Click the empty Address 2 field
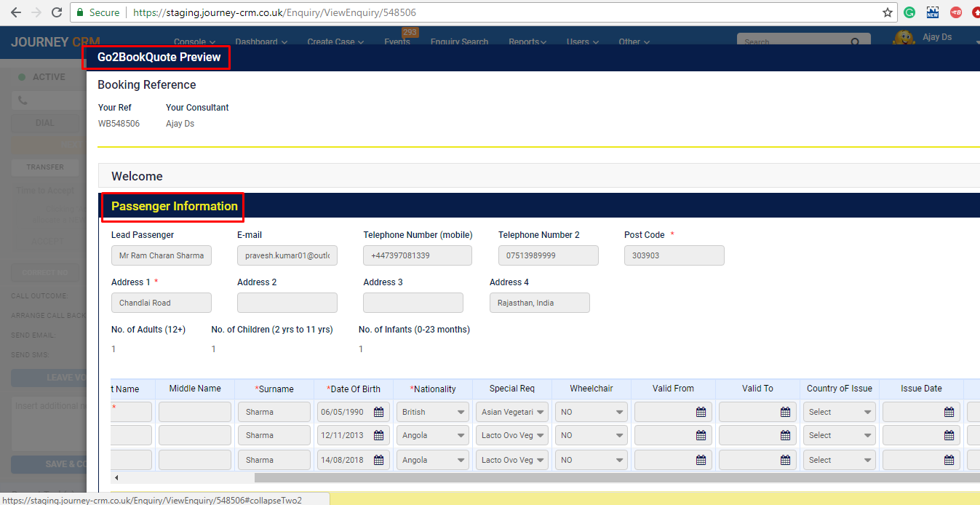This screenshot has height=505, width=980. [287, 303]
